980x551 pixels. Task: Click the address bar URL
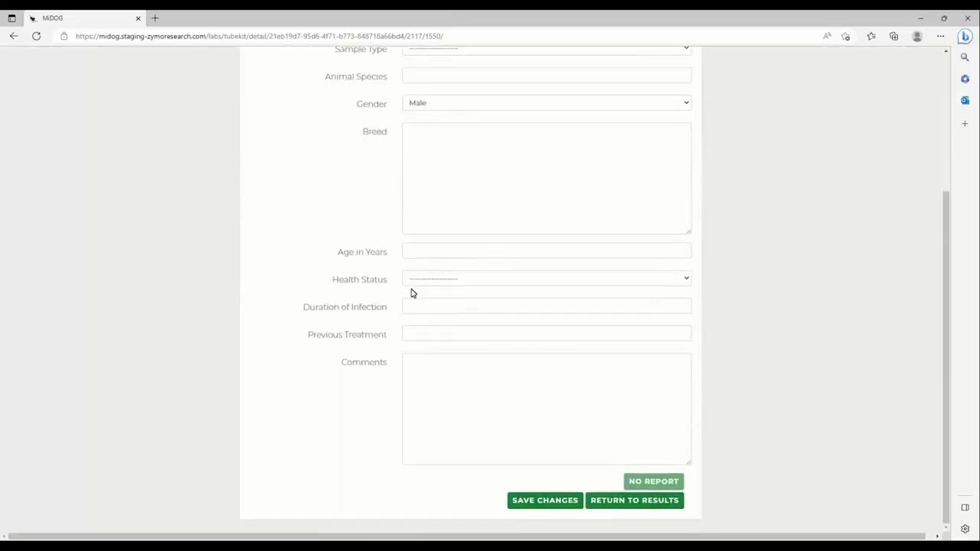coord(259,36)
